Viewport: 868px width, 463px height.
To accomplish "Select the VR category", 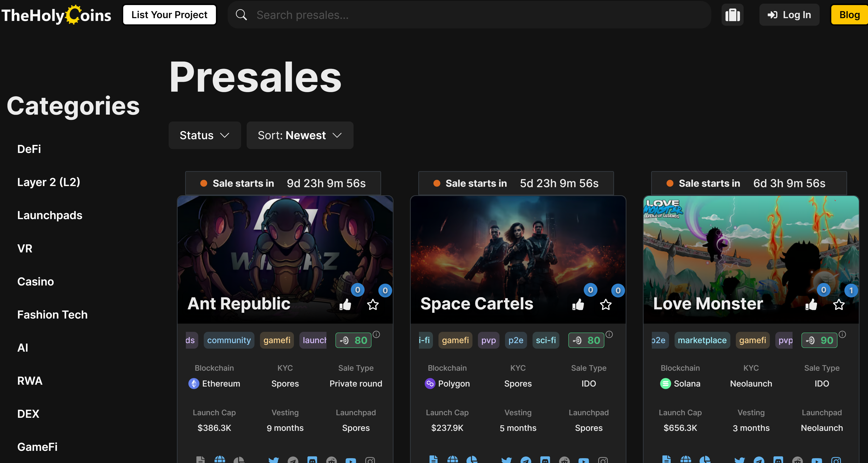I will (25, 248).
